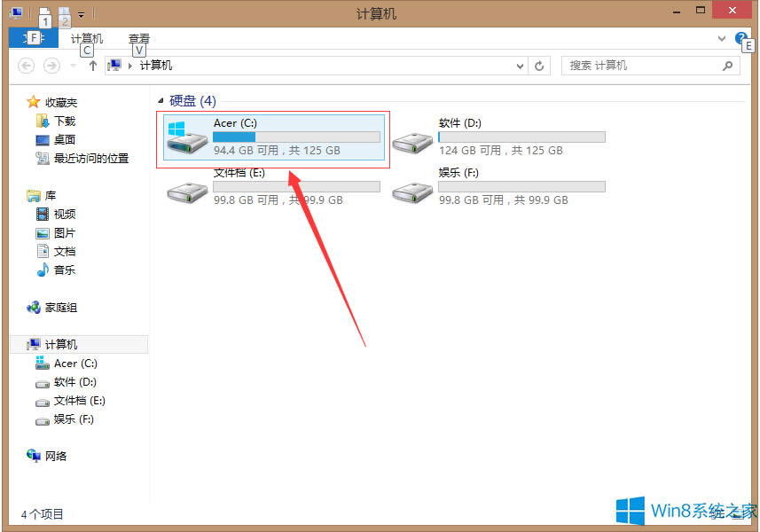The image size is (760, 532).
Task: Switch to the 查看 ribbon tab
Action: pyautogui.click(x=138, y=39)
